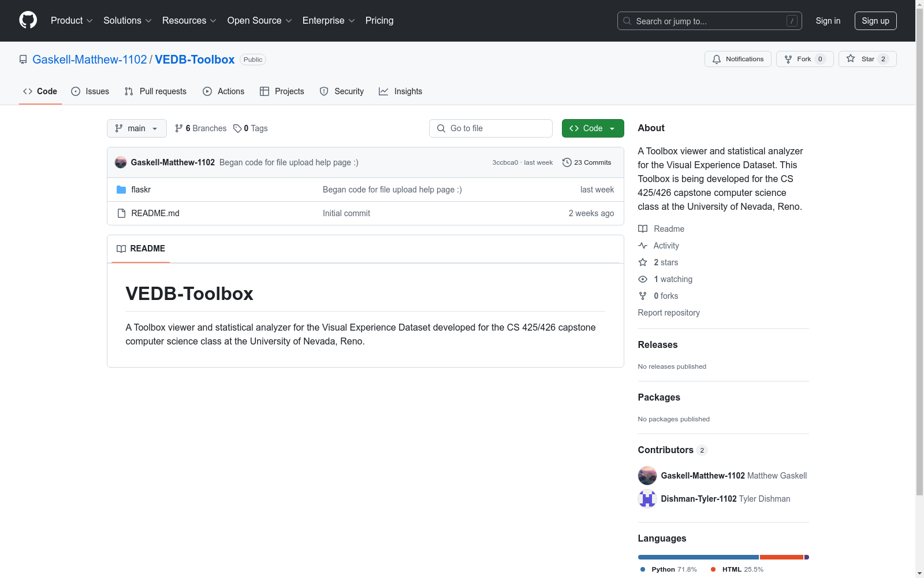Open the Insights tab
The image size is (924, 578).
pyautogui.click(x=400, y=91)
